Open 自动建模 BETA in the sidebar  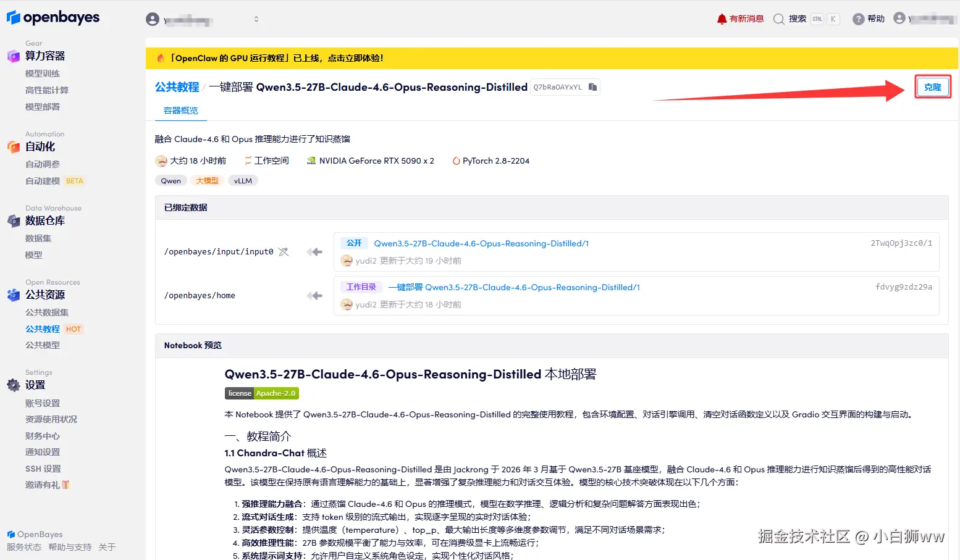pyautogui.click(x=54, y=181)
